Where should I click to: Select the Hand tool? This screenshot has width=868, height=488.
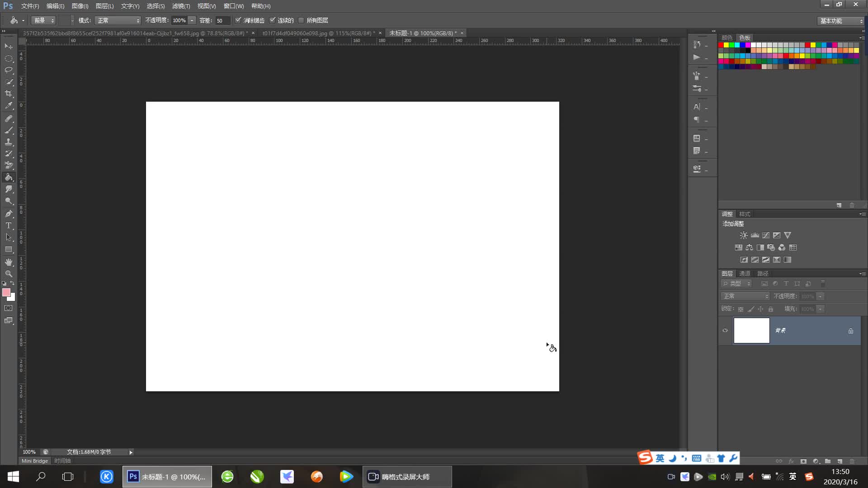click(x=9, y=262)
